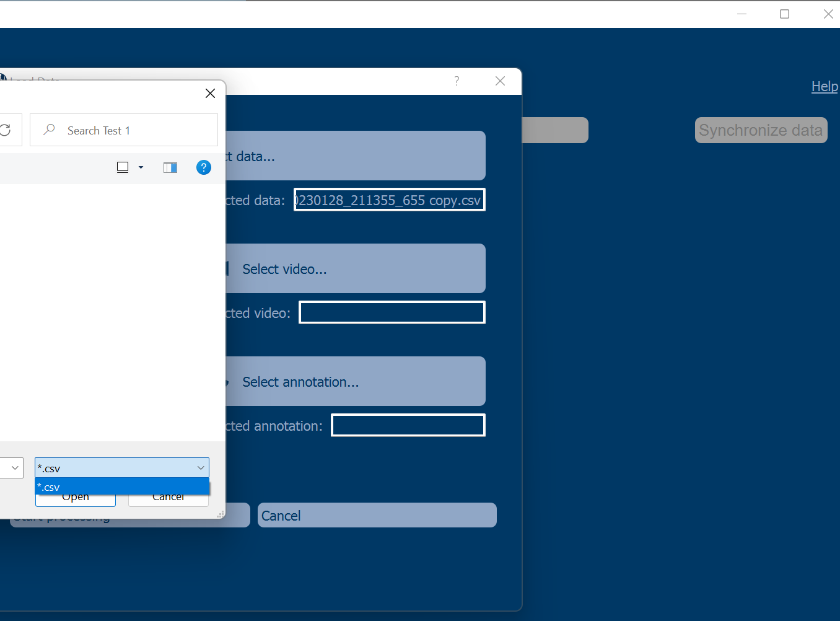840x621 pixels.
Task: Refresh the file list
Action: coord(6,130)
